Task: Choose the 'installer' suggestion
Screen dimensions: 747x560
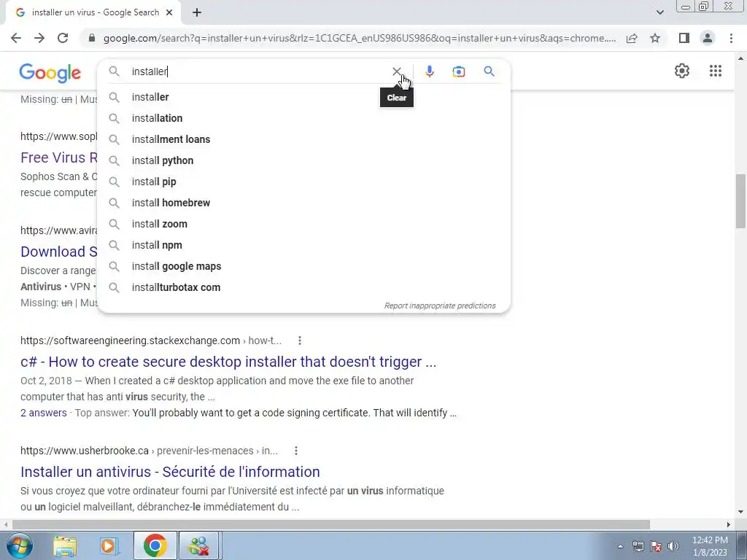Action: click(303, 97)
